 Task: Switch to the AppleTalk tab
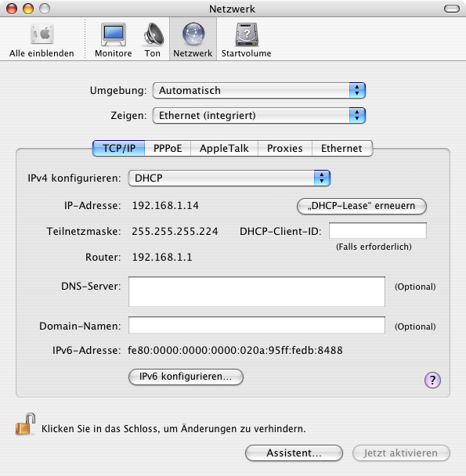click(x=224, y=149)
